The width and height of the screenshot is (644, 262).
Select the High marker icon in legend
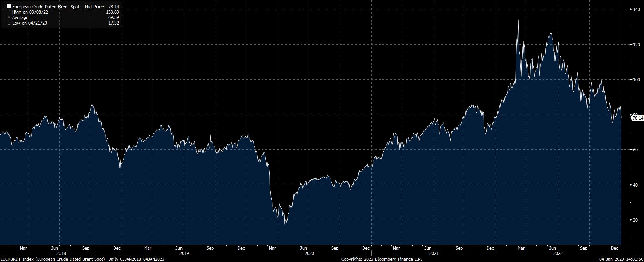[9, 12]
